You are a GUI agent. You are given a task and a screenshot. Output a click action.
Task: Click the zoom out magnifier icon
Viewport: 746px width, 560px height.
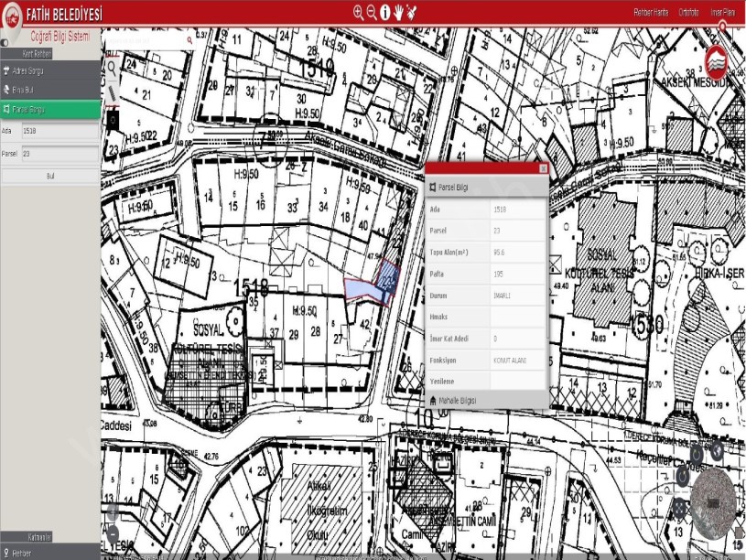pos(372,13)
